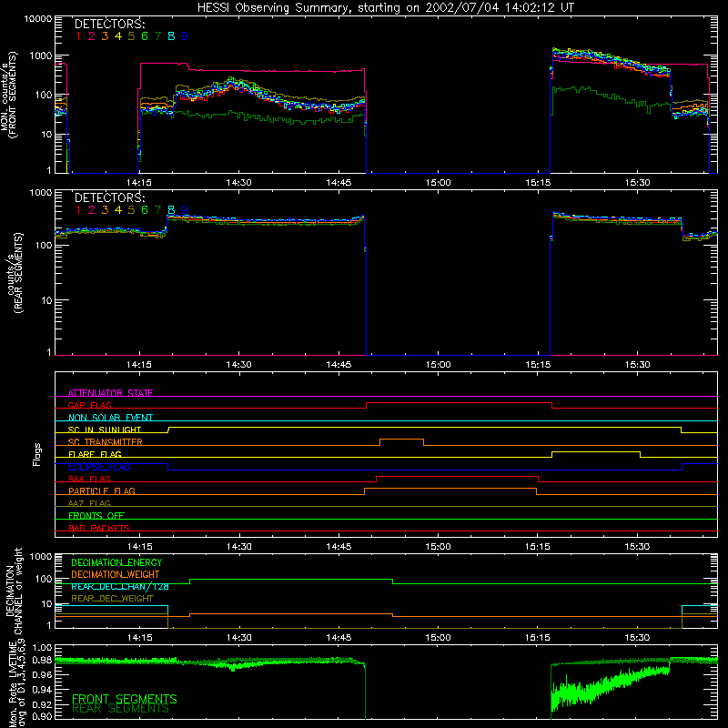This screenshot has height=728, width=728.
Task: Click the SAA_FLAG label
Action: click(89, 479)
